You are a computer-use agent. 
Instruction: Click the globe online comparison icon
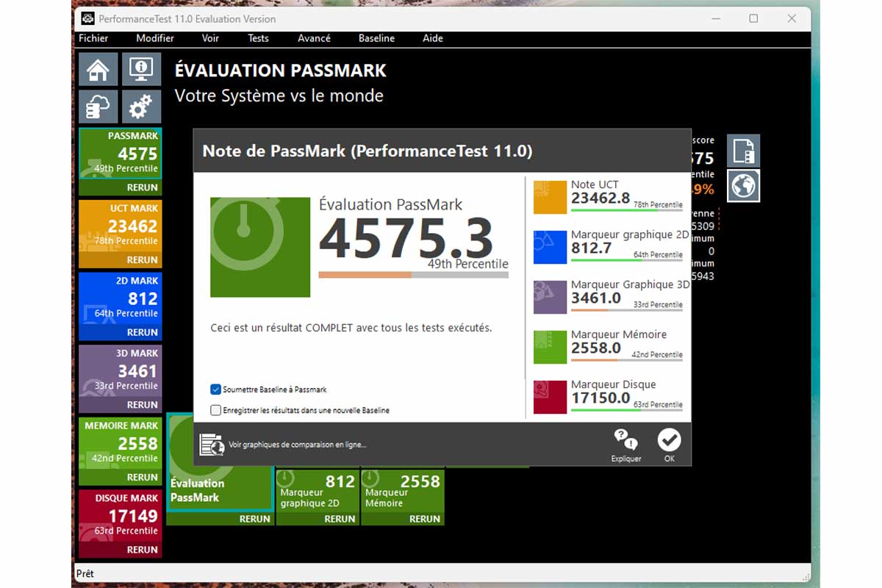tap(744, 186)
